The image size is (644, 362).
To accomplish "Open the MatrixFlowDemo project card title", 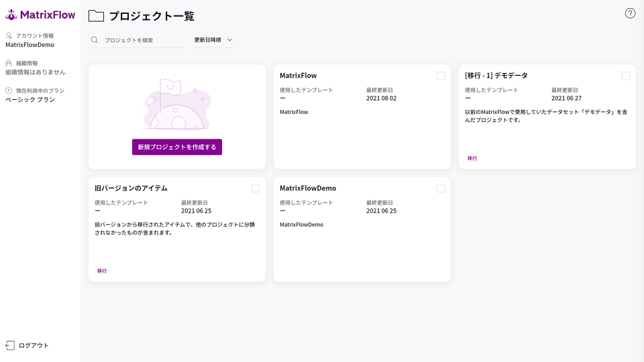I will point(308,188).
